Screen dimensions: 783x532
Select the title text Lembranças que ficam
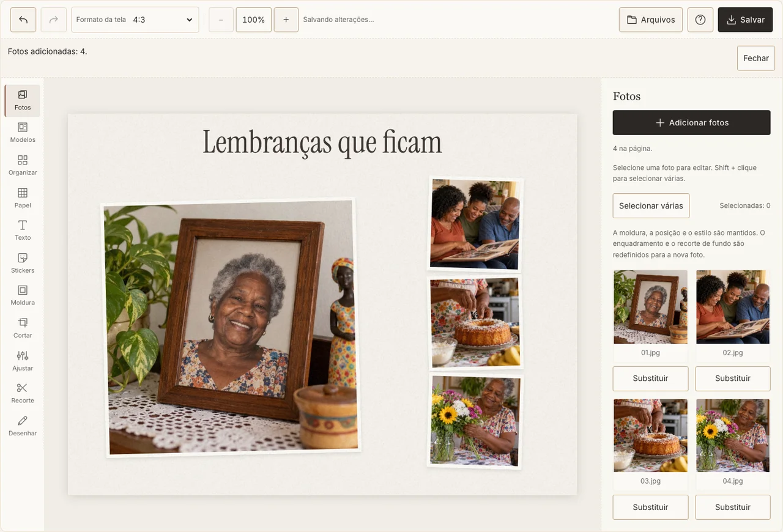click(322, 142)
